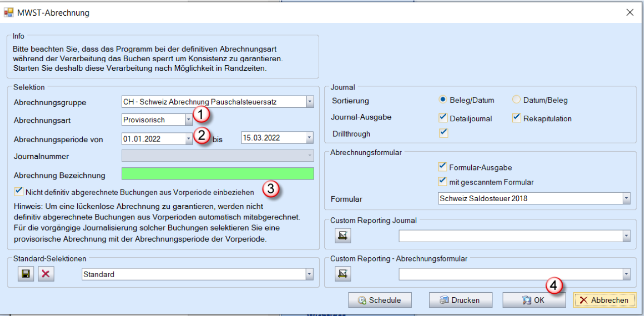Viewport: 644px width, 316px height.
Task: Click the Drucken button
Action: tap(460, 300)
